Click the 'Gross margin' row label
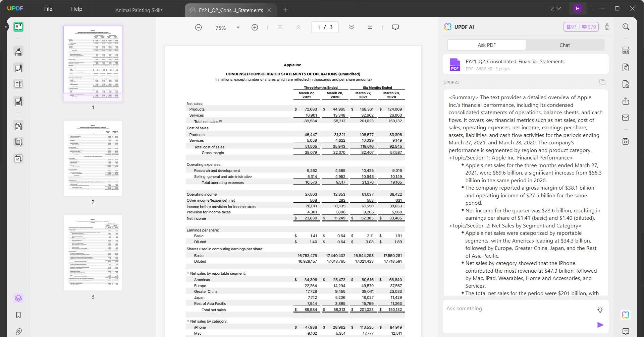Viewport: 644px width, 337px height. 213,153
